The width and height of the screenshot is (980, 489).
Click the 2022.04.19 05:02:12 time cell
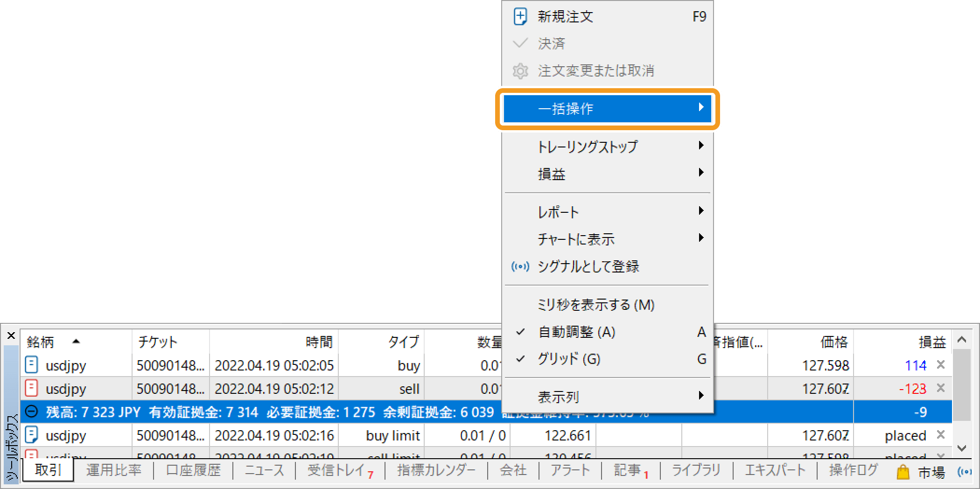coord(274,389)
